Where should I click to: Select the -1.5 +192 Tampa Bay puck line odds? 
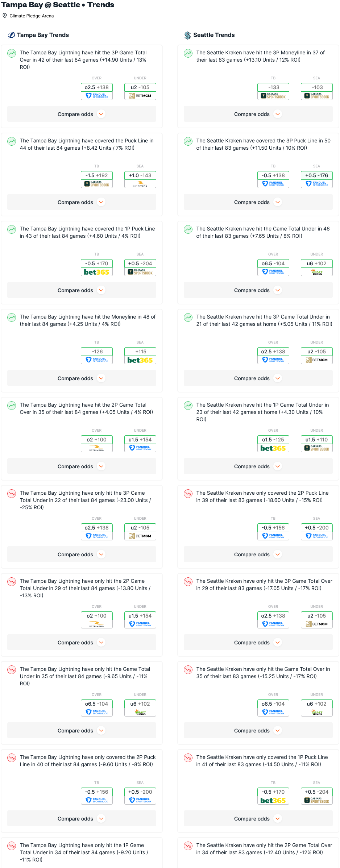coord(97,175)
